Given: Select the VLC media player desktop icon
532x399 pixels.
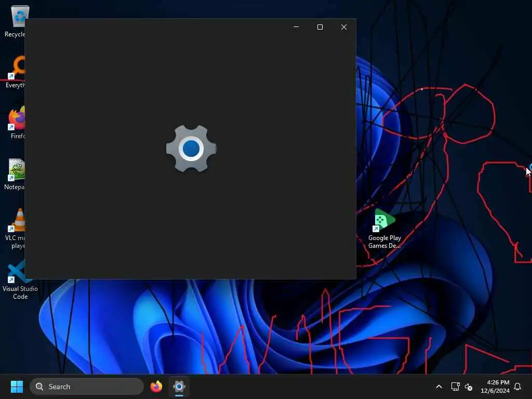Looking at the screenshot, I should pyautogui.click(x=15, y=229).
